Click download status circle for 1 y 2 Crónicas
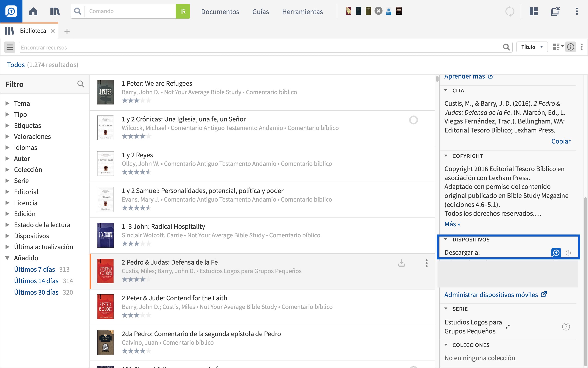Image resolution: width=588 pixels, height=368 pixels. point(413,120)
